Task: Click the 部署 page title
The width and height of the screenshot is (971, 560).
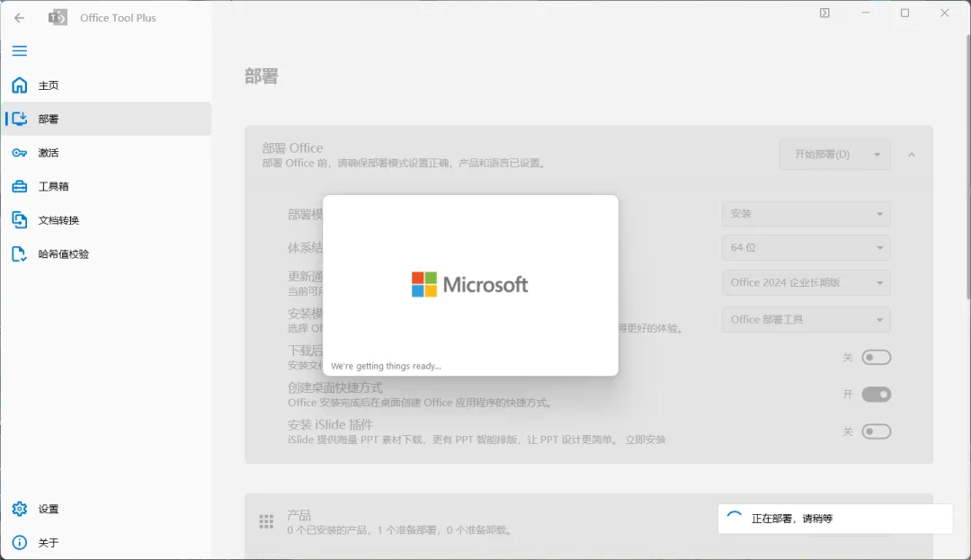Action: point(262,76)
